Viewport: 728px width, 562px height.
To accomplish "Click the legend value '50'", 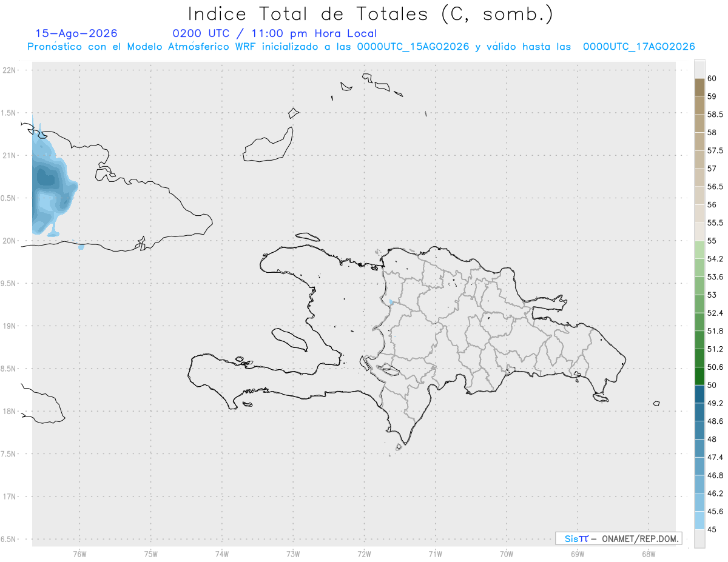I will pos(712,385).
